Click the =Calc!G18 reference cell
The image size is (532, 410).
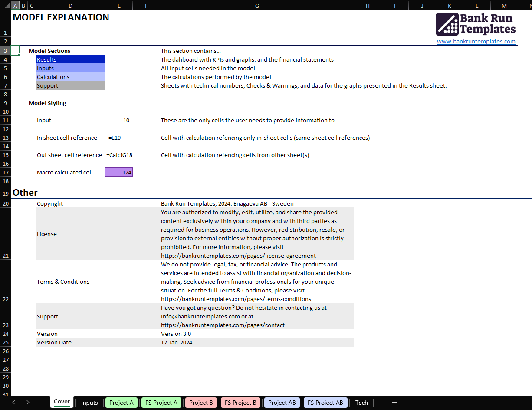coord(119,155)
